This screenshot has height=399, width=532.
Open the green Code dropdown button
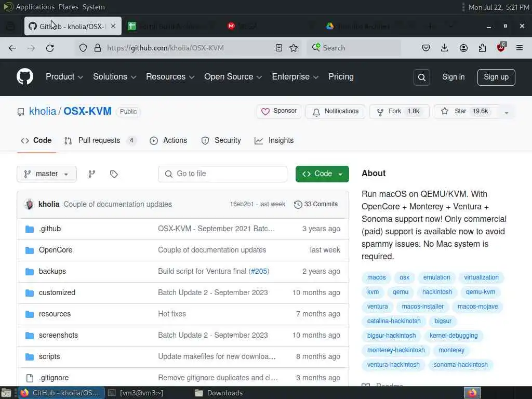point(322,174)
